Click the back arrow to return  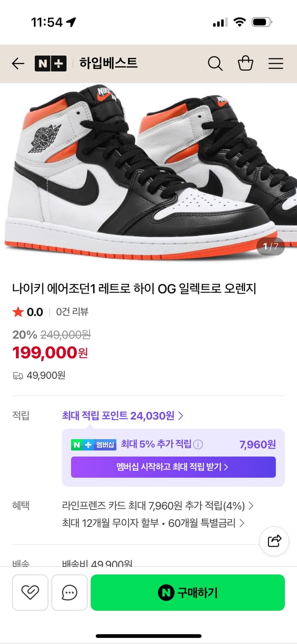coord(17,63)
